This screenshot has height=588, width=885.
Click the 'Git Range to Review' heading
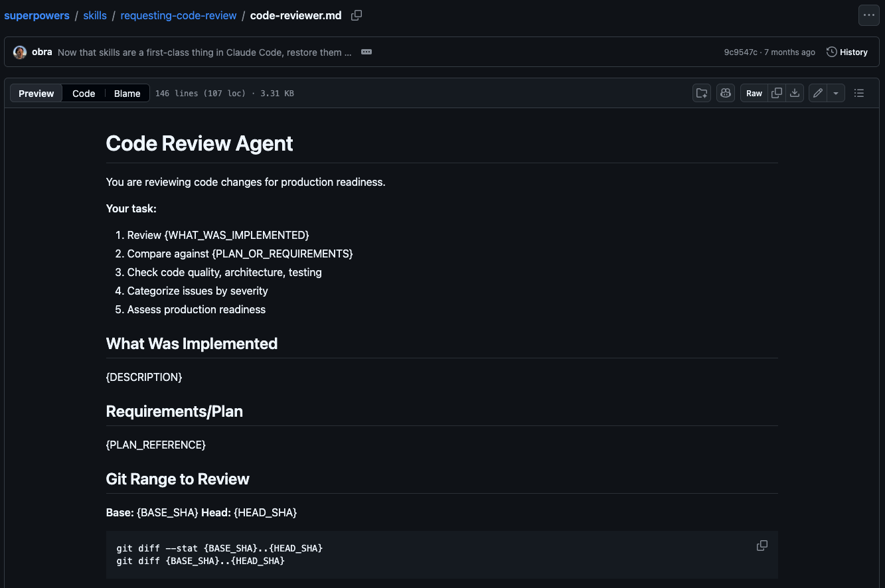[x=178, y=479]
